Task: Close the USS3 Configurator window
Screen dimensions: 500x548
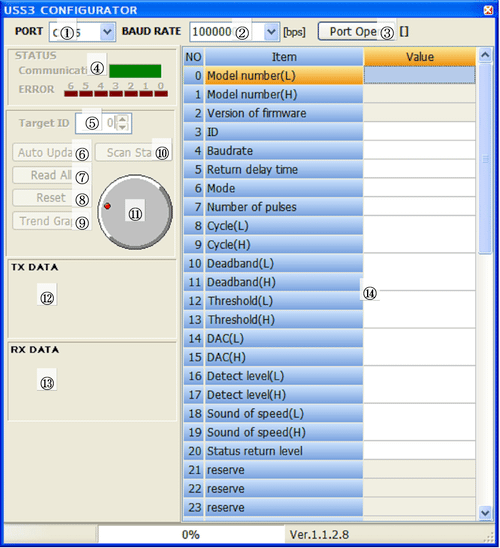Action: click(x=488, y=10)
